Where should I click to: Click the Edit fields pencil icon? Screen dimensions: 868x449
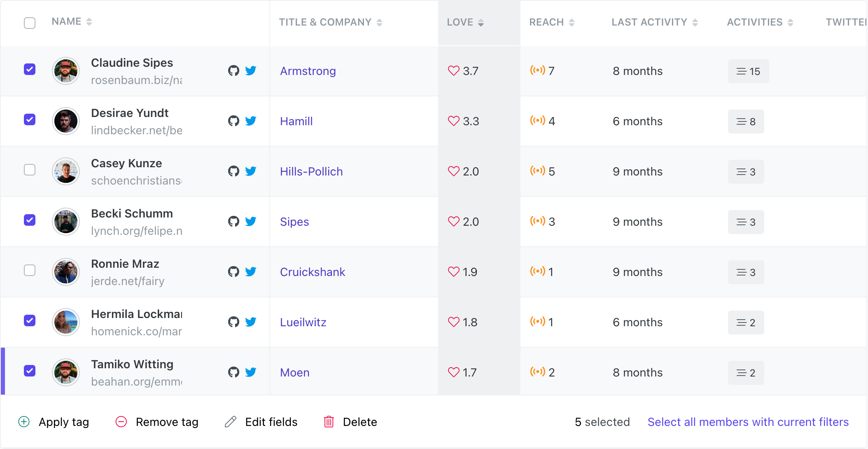tap(231, 422)
